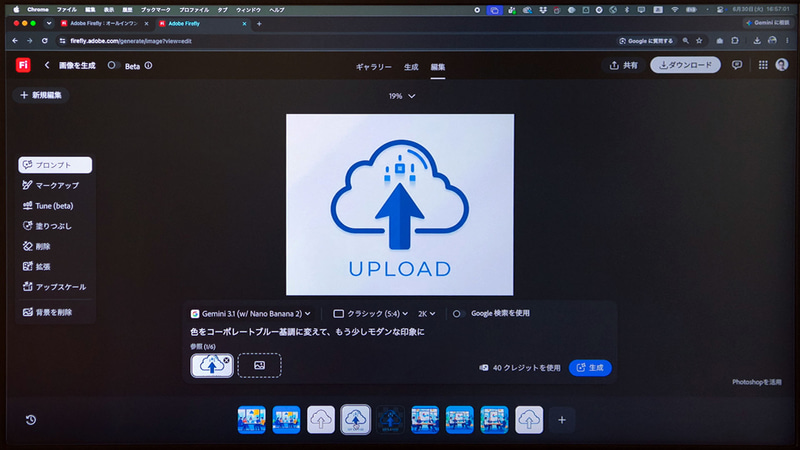Toggle the Beta switch
The image size is (800, 450).
[x=113, y=65]
